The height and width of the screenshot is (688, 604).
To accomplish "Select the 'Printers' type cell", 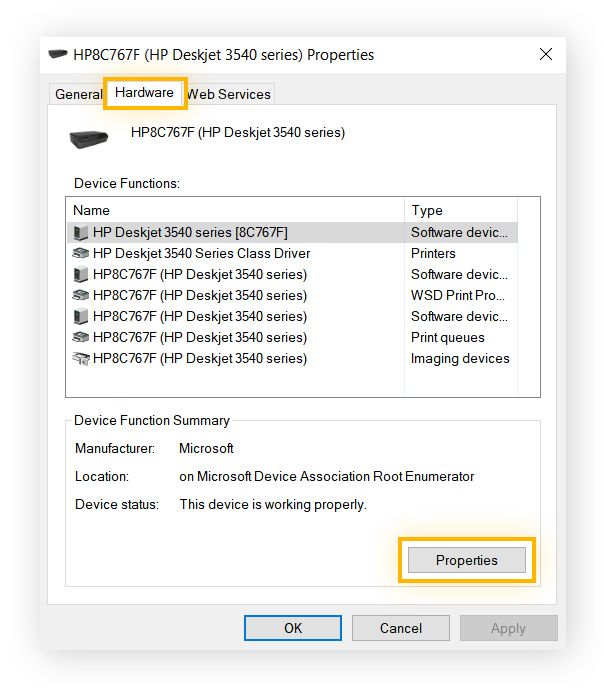I will point(433,253).
